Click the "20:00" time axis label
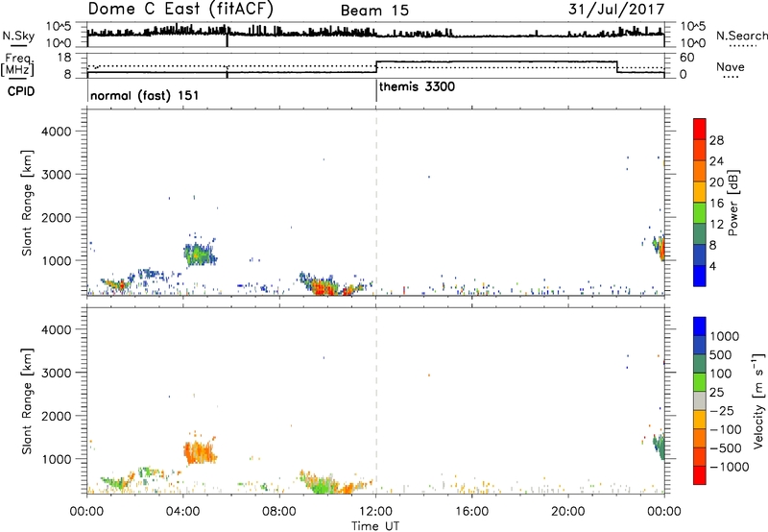This screenshot has height=532, width=768. [x=568, y=512]
